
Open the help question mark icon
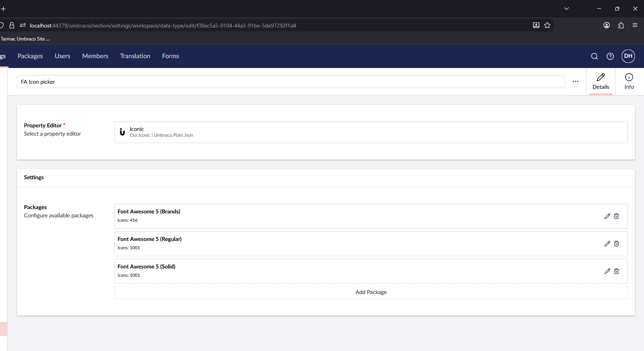click(610, 56)
